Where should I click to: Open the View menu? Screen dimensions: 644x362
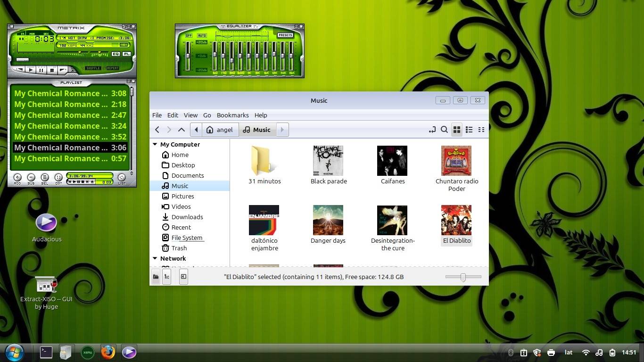190,115
